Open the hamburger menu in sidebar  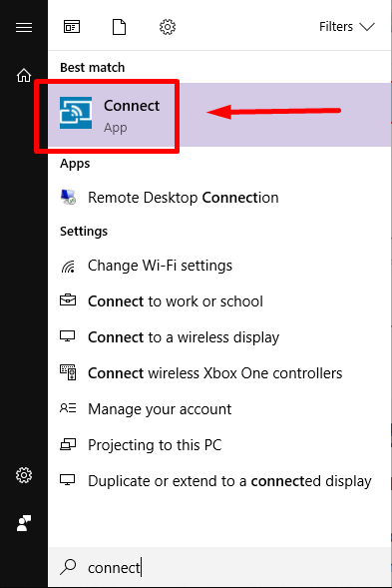pyautogui.click(x=24, y=27)
